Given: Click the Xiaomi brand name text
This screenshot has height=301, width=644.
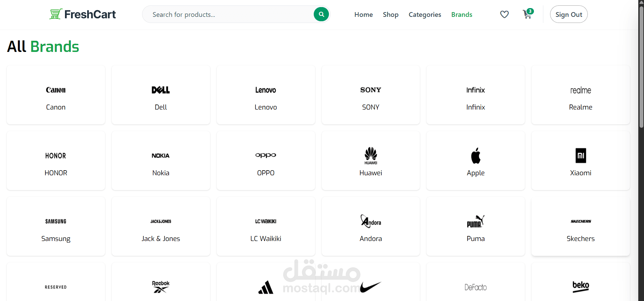Looking at the screenshot, I should click(x=581, y=173).
